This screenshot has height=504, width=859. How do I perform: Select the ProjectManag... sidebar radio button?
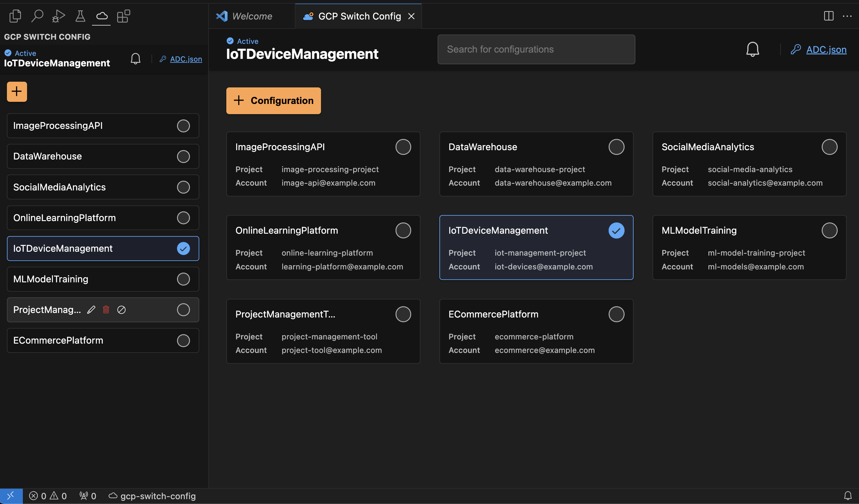[x=183, y=310]
